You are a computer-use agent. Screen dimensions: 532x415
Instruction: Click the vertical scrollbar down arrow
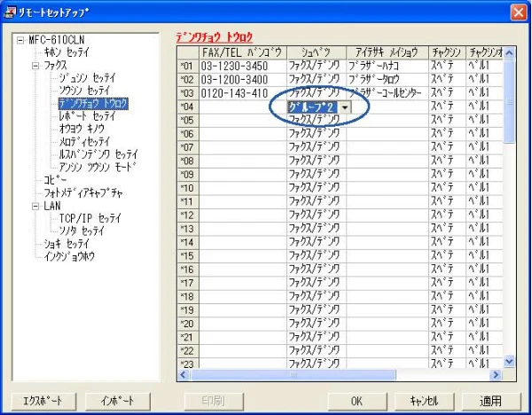click(x=509, y=362)
